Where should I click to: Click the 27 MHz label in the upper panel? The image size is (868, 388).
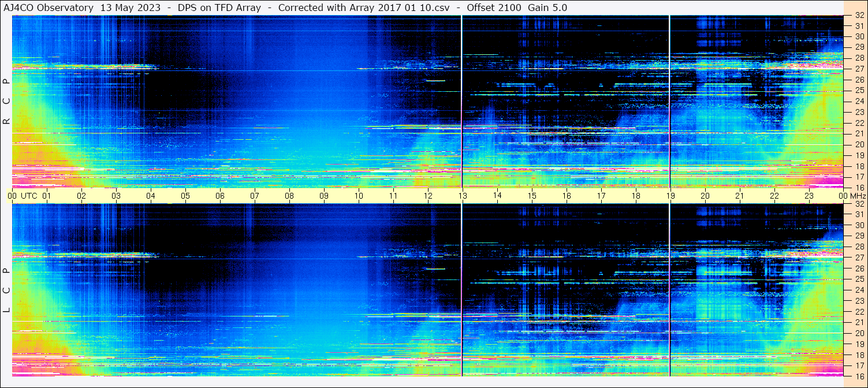click(x=859, y=69)
